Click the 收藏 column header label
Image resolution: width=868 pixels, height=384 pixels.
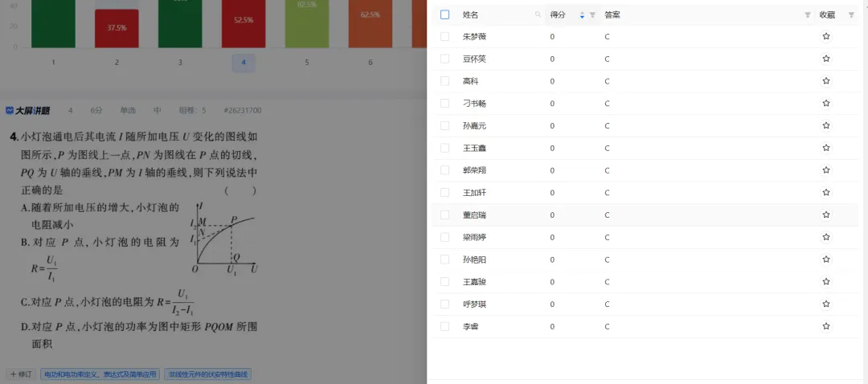click(827, 15)
